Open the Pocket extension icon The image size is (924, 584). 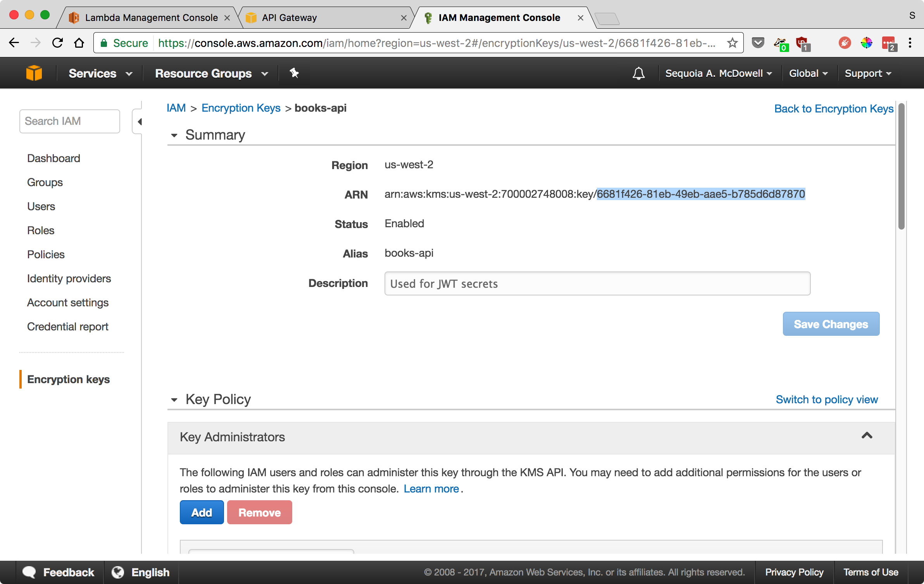(758, 43)
